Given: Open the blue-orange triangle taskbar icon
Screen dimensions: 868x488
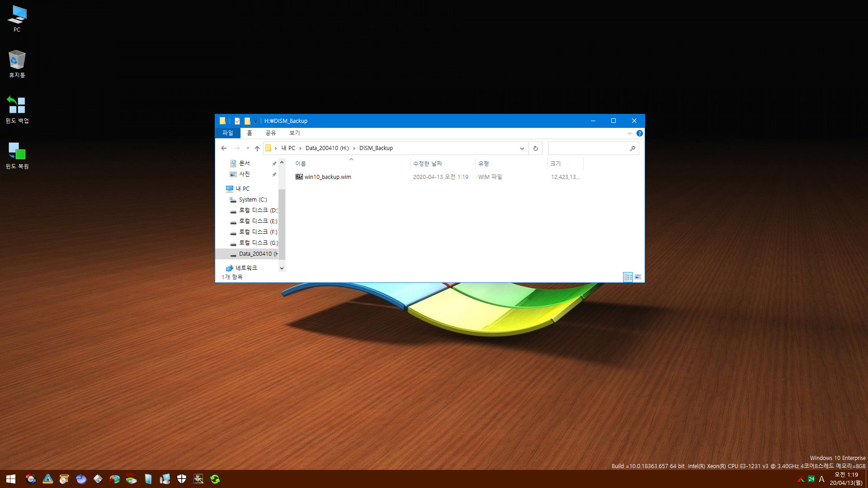Looking at the screenshot, I should [x=47, y=479].
